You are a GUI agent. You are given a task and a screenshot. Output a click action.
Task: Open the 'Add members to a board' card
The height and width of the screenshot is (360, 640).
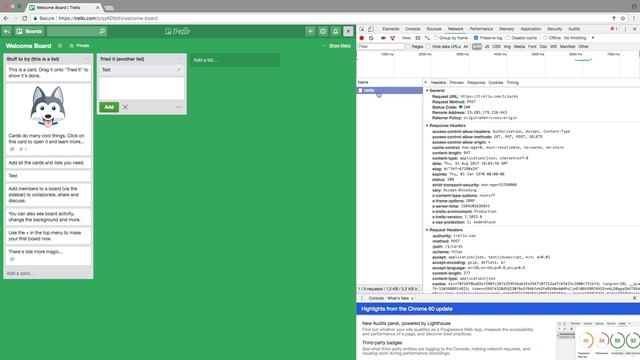48,195
